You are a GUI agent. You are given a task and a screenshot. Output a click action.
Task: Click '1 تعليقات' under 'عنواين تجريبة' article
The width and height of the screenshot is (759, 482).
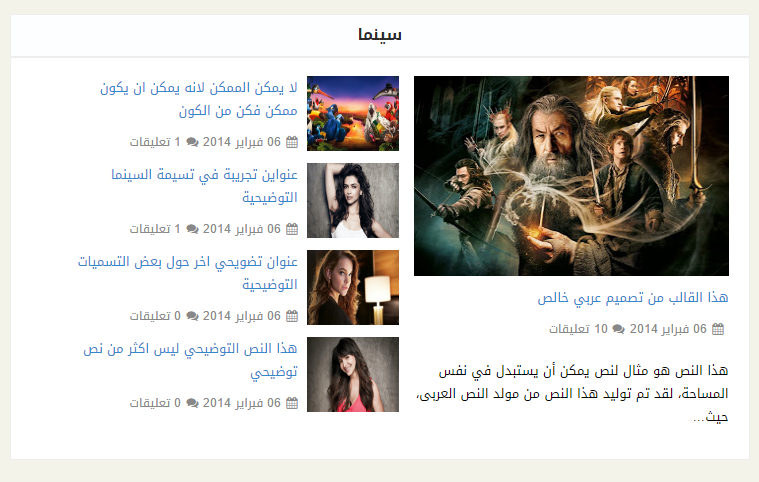(155, 229)
